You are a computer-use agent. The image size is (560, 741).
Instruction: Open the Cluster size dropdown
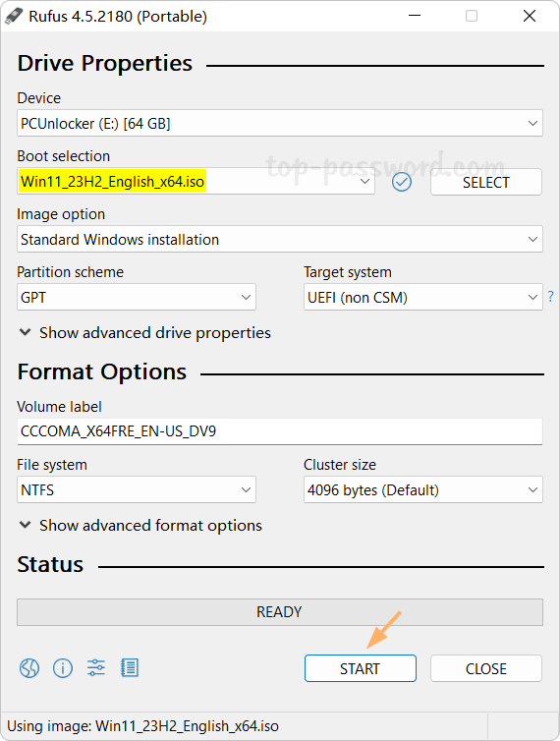coord(423,489)
